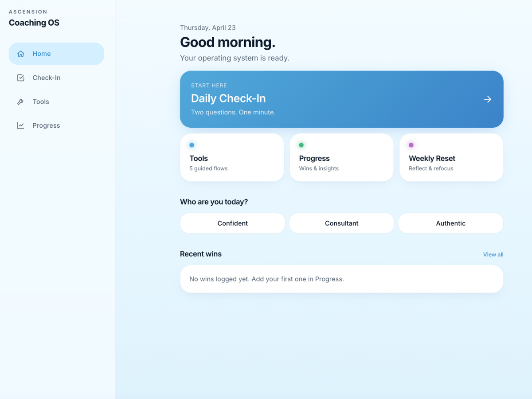Open the Weekly Reset card
Viewport: 532px width, 399px height.
pyautogui.click(x=451, y=157)
